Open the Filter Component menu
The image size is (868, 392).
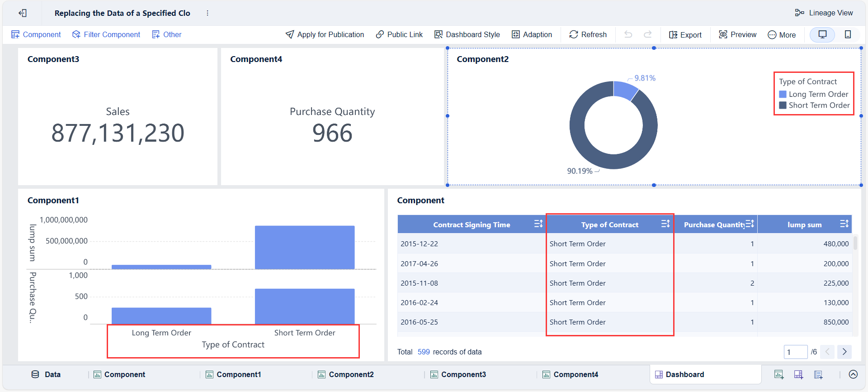pos(106,34)
